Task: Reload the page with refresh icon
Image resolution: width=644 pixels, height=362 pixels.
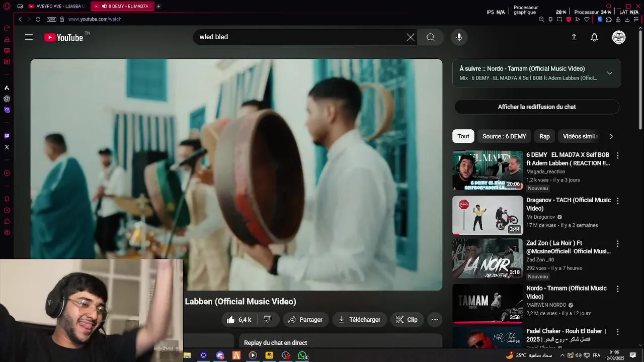Action: (38, 19)
